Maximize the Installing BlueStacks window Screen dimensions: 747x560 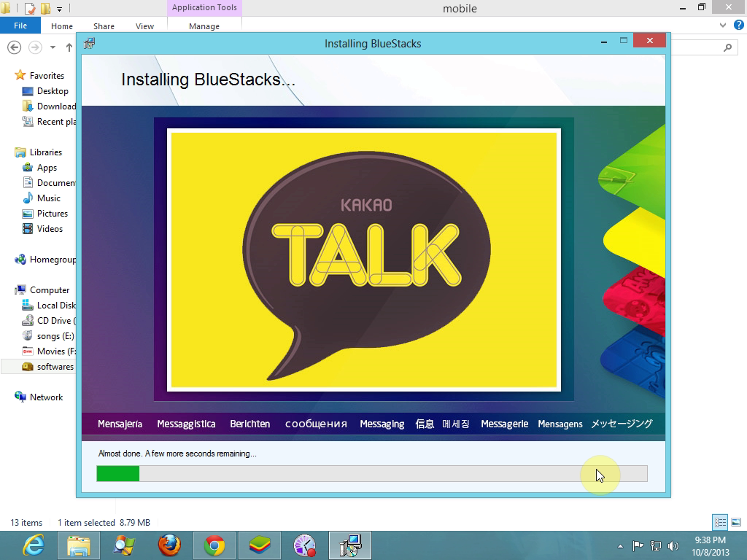[x=624, y=41]
